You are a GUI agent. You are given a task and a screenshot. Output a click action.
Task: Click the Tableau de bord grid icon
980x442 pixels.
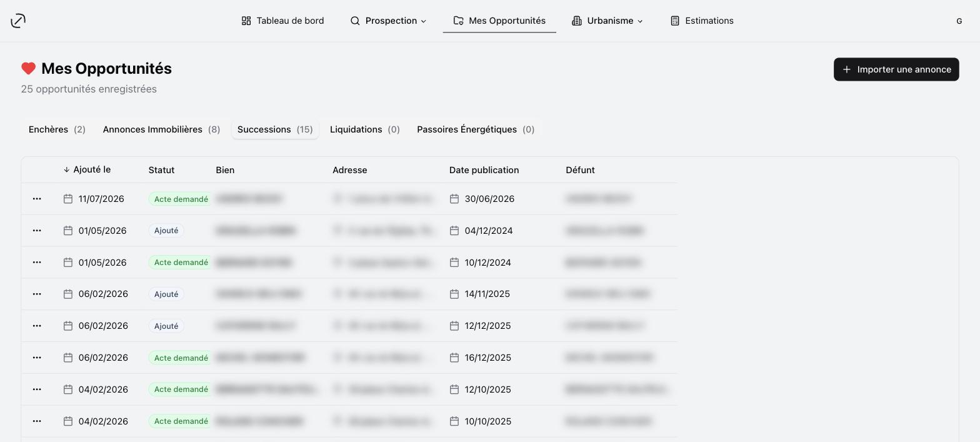click(246, 21)
